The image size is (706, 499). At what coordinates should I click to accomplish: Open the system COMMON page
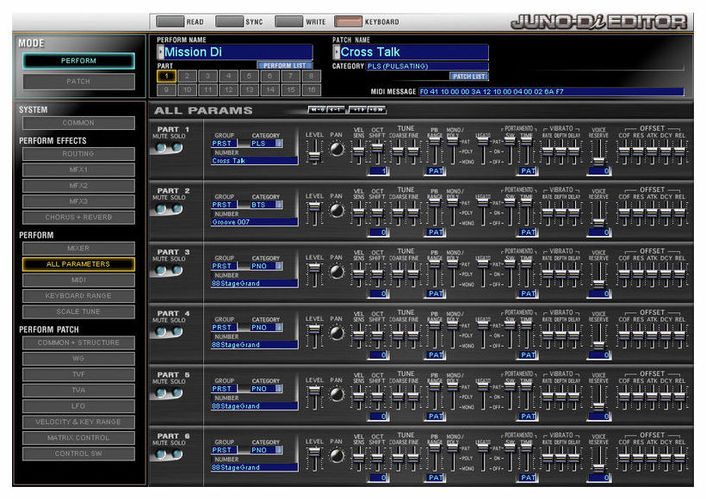[78, 122]
